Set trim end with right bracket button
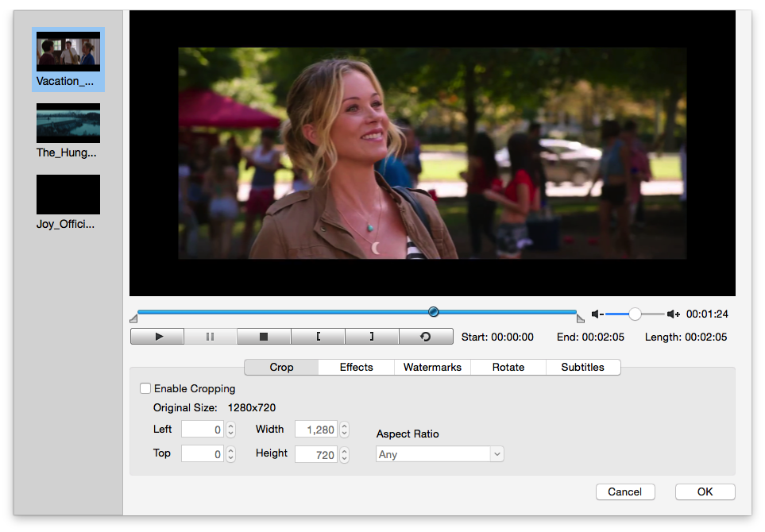The height and width of the screenshot is (532, 765). (372, 337)
